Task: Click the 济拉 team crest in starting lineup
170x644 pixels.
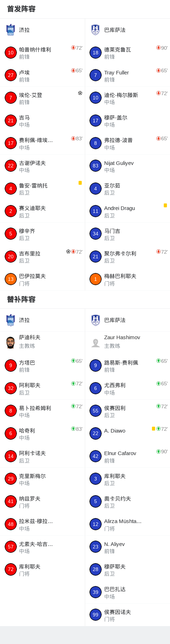Action: [x=10, y=30]
